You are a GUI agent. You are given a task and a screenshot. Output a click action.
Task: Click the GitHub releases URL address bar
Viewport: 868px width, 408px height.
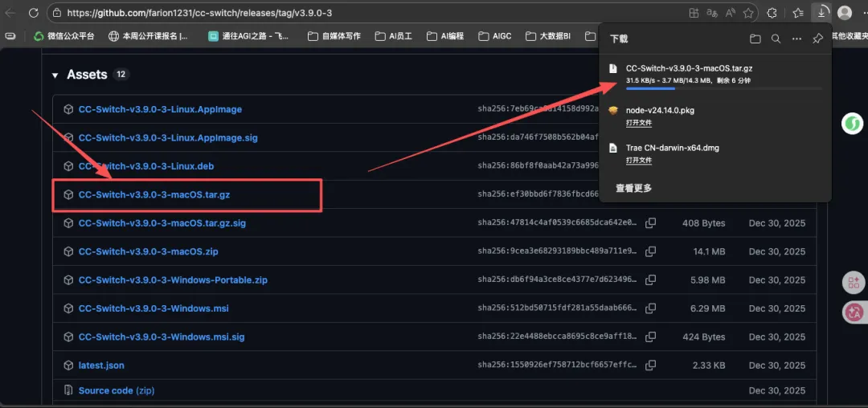(x=199, y=12)
